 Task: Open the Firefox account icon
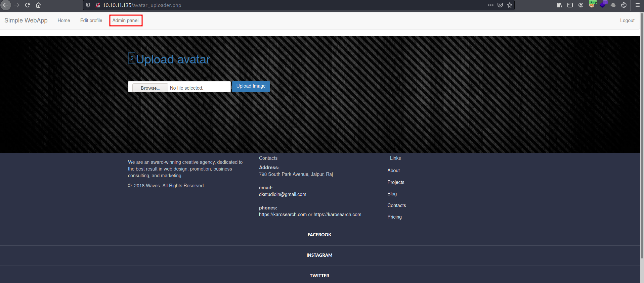coord(581,5)
